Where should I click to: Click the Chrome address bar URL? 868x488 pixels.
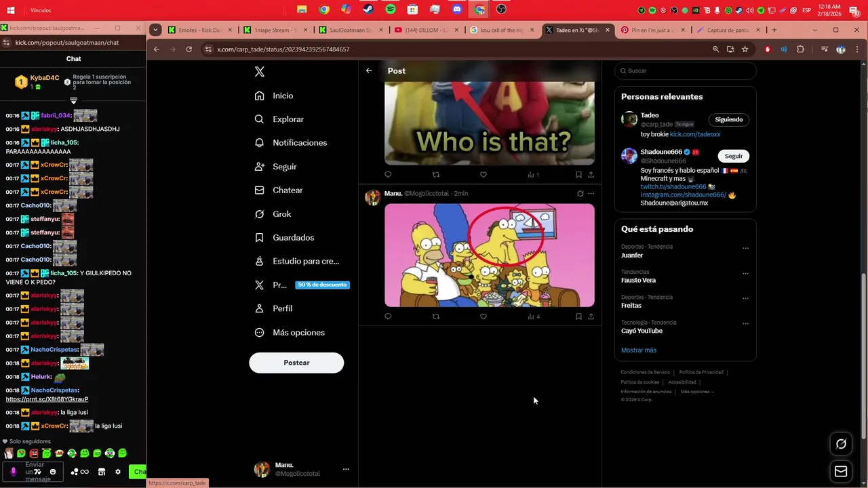pos(283,49)
